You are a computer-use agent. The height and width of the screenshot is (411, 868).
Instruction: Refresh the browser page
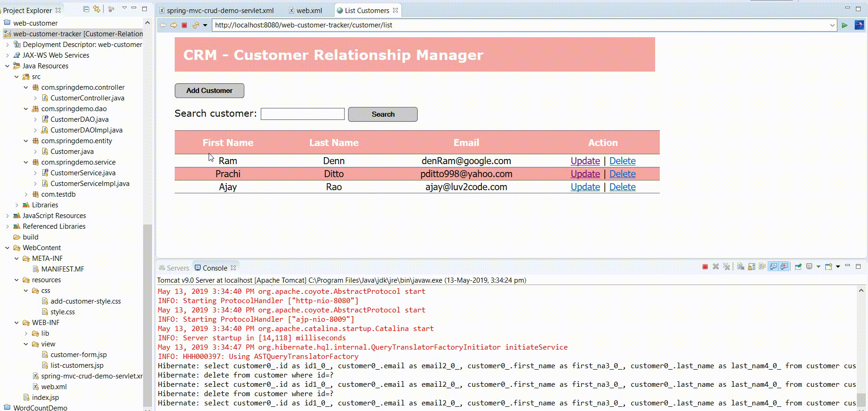click(x=196, y=25)
